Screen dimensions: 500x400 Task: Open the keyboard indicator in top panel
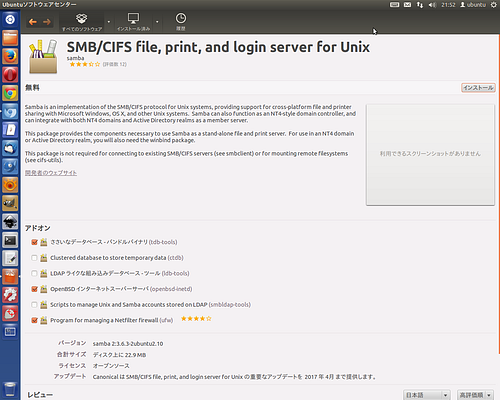point(395,5)
